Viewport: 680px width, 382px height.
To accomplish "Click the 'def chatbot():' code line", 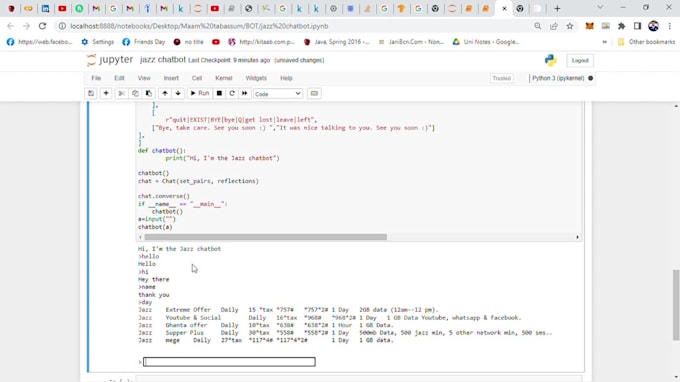I will 162,150.
